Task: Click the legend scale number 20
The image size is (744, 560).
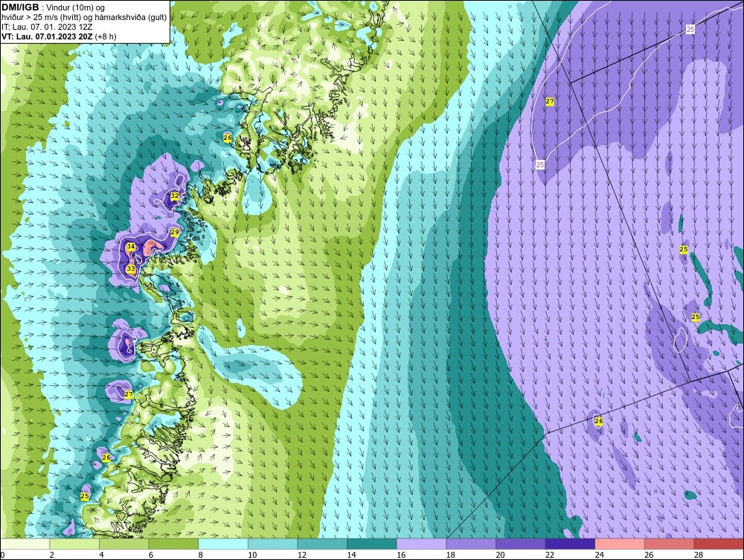Action: tap(500, 555)
